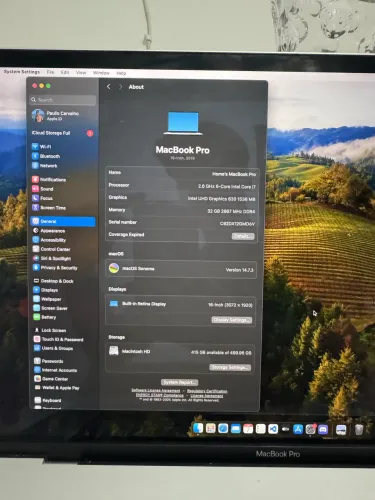375x500 pixels.
Task: Open Focus settings
Action: pos(42,198)
